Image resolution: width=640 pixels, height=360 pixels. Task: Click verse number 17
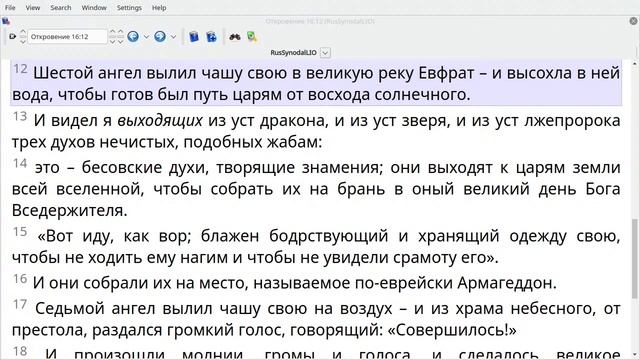[x=20, y=304]
